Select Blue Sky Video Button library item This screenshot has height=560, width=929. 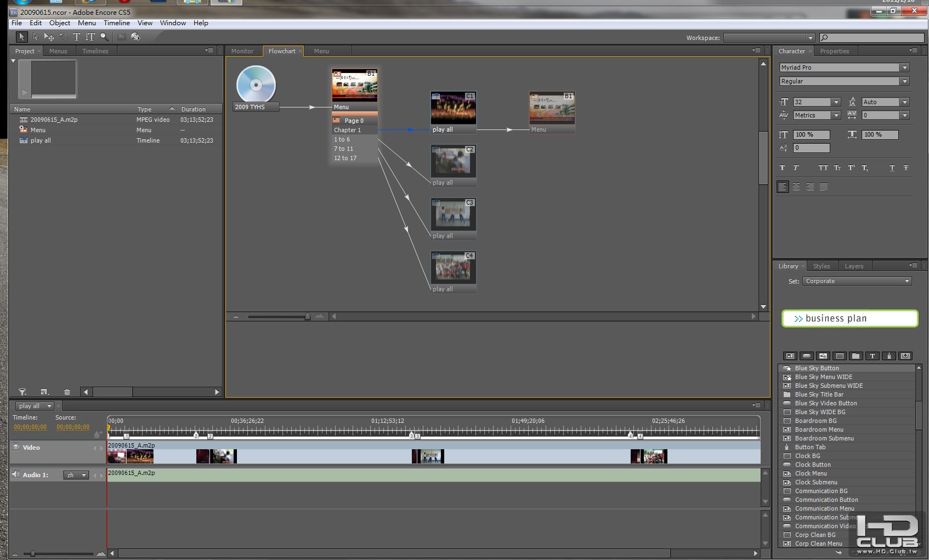click(x=825, y=403)
